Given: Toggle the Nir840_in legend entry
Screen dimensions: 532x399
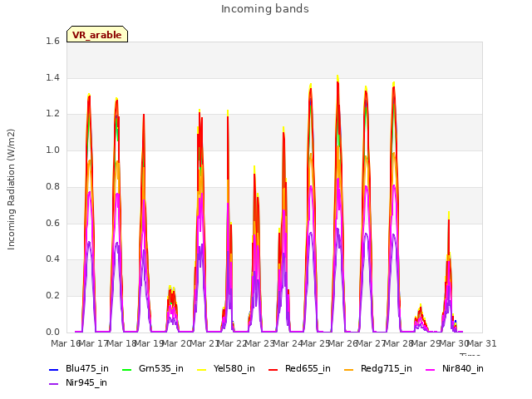Looking at the screenshot, I should click(455, 368).
